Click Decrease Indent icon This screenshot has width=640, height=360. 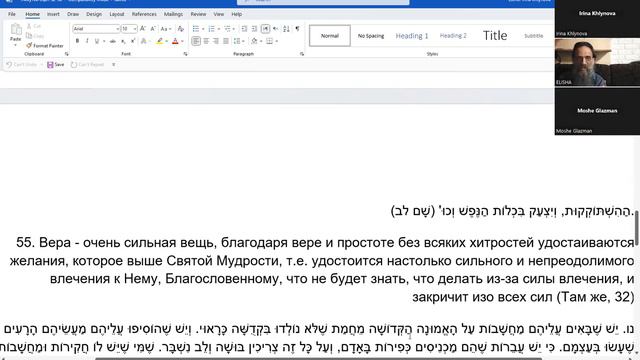[244, 29]
